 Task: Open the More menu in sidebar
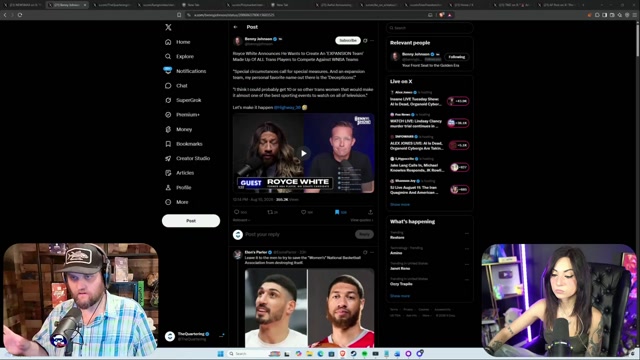click(x=177, y=202)
